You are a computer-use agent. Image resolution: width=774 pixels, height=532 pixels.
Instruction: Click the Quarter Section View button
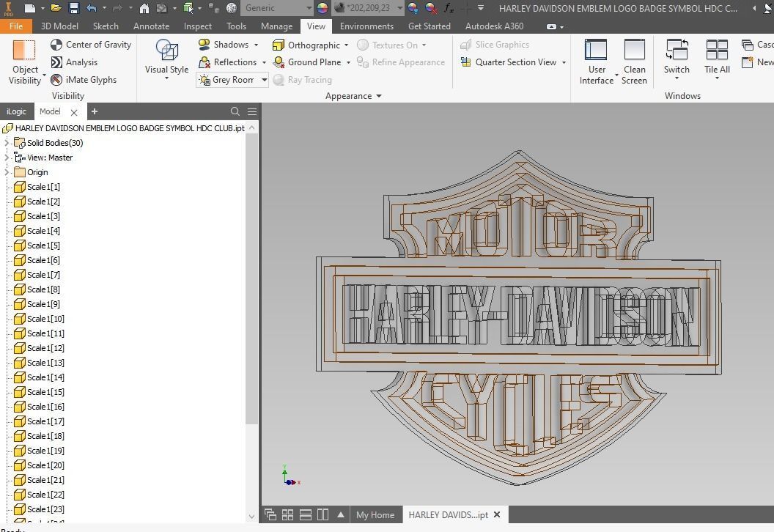point(509,62)
